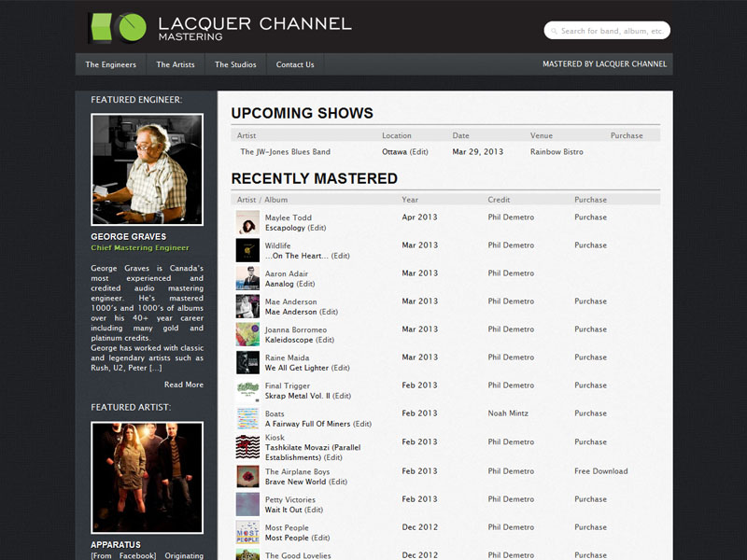
Task: Click Mastered by Lacquer Channel link
Action: pos(604,63)
